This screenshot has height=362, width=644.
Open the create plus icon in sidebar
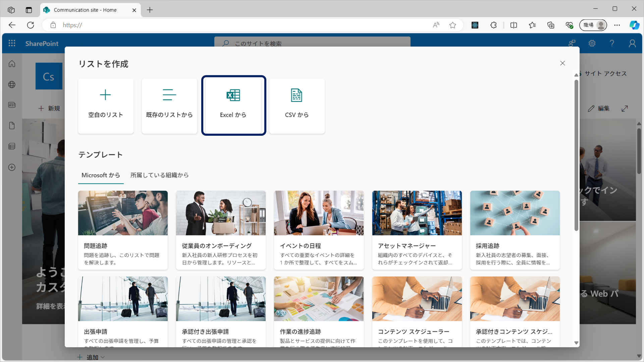(x=12, y=167)
